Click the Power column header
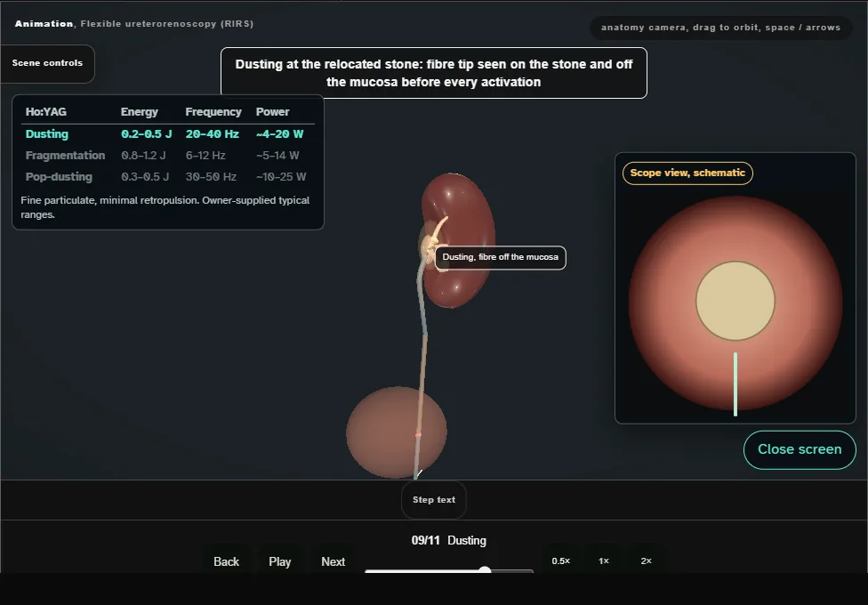The height and width of the screenshot is (605, 868). coord(272,112)
